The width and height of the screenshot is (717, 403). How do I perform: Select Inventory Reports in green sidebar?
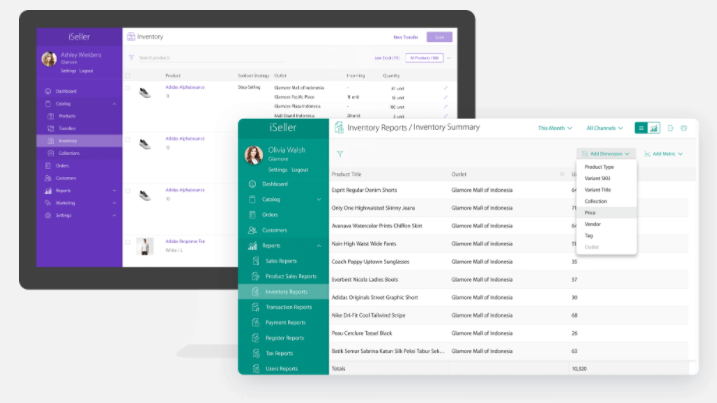tap(284, 292)
